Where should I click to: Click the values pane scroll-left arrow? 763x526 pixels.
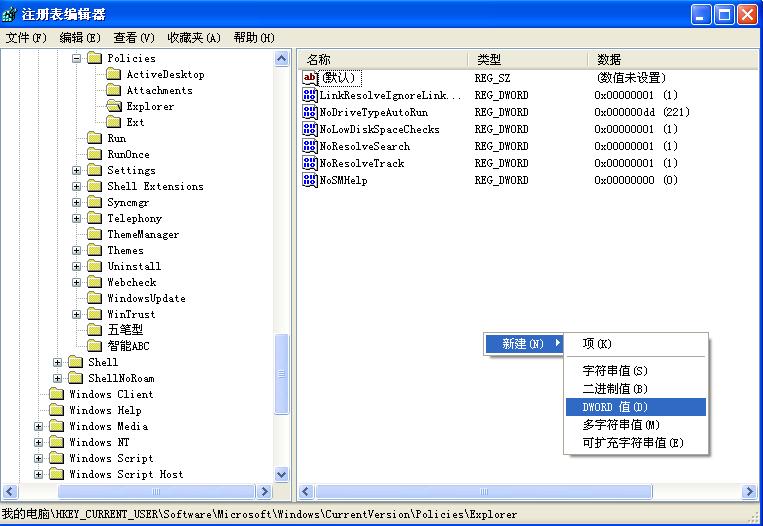(306, 491)
